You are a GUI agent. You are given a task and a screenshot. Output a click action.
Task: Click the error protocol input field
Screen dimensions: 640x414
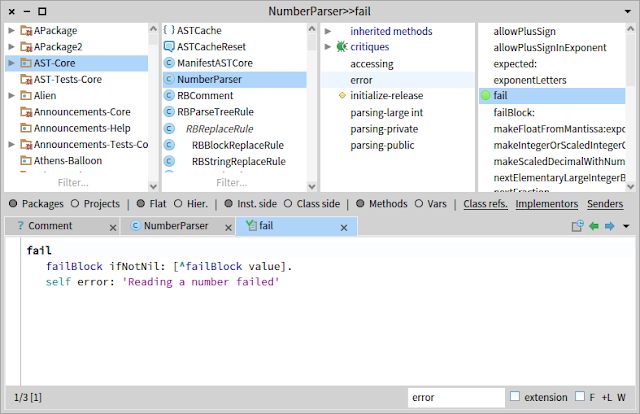(x=456, y=397)
